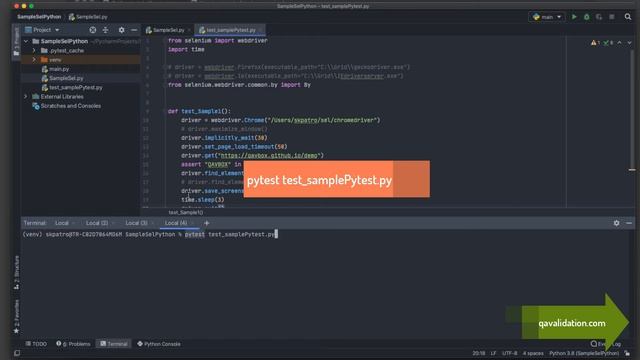Switch to Local (3) terminal tab
Screen dimensions: 640x360
(136, 223)
